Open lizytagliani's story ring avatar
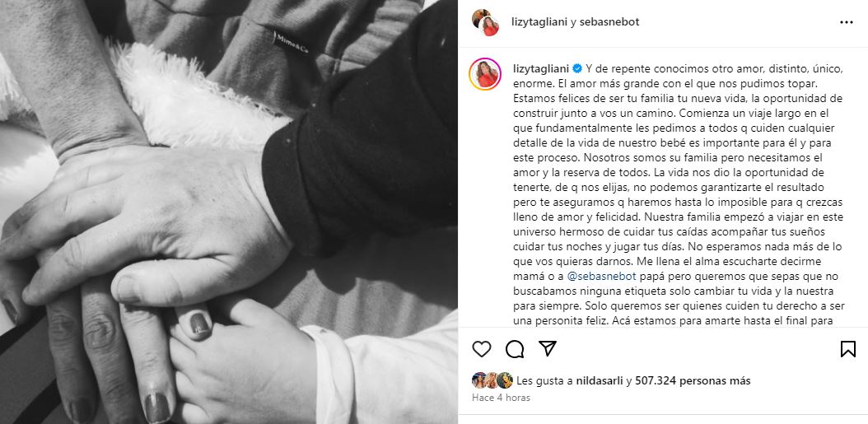868x424 pixels. click(485, 73)
